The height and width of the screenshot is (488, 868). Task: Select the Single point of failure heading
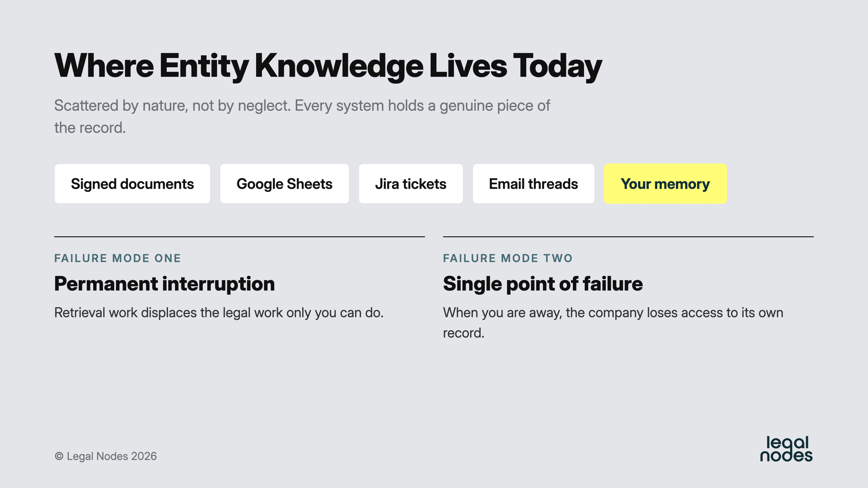coord(543,284)
